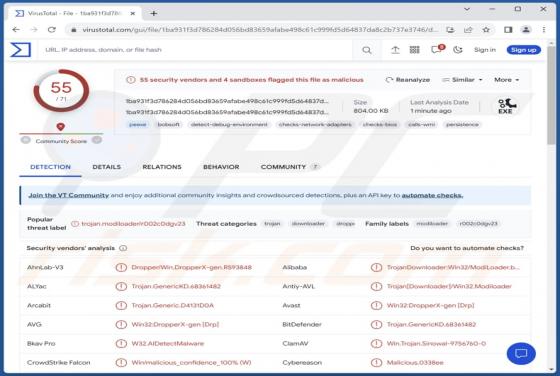Click the browser forward arrow

tap(34, 30)
